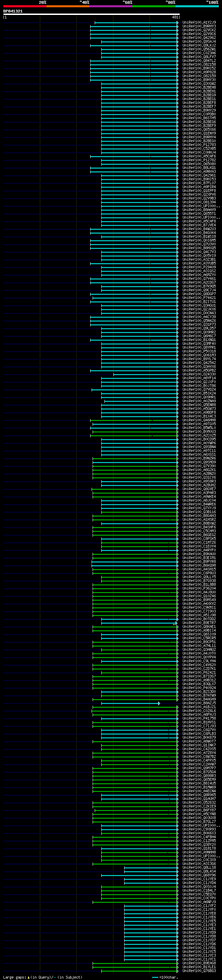This screenshot has height=980, width=222.
Task: Select label UniRef100_B6STH5
Action: click(199, 118)
